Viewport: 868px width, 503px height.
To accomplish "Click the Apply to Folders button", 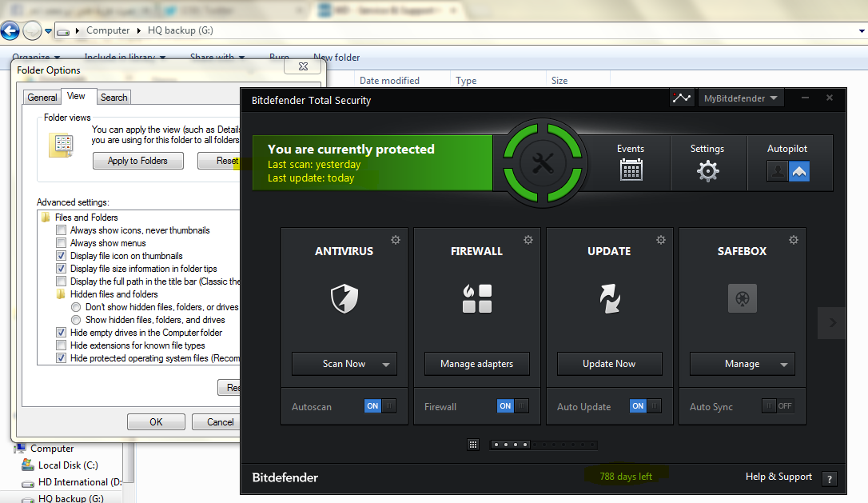I will [x=137, y=161].
